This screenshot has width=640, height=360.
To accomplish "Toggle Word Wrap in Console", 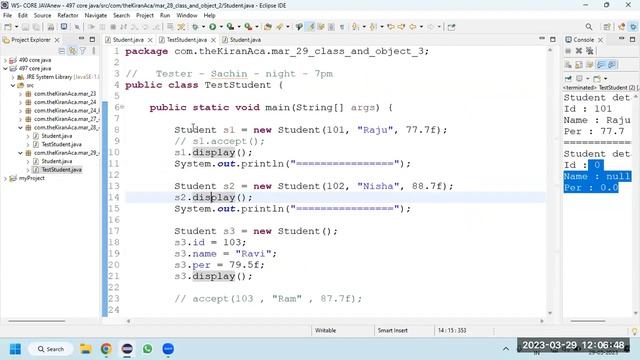I will tap(589, 64).
